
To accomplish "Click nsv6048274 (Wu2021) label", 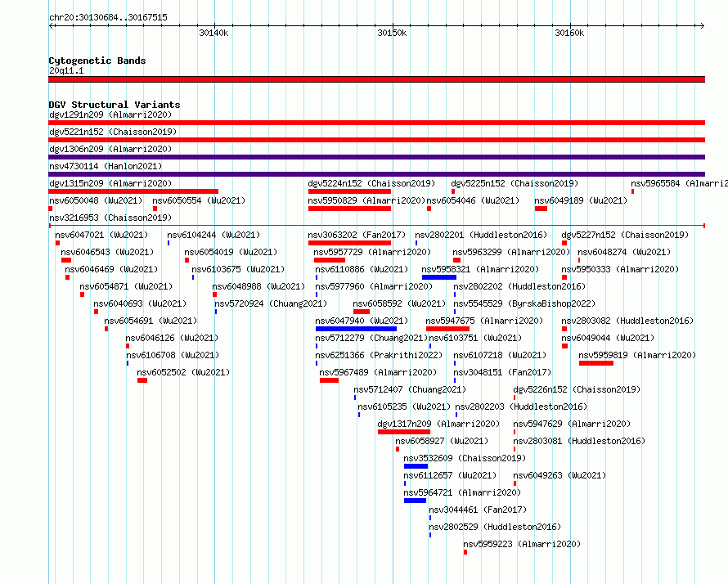I will click(x=624, y=252).
